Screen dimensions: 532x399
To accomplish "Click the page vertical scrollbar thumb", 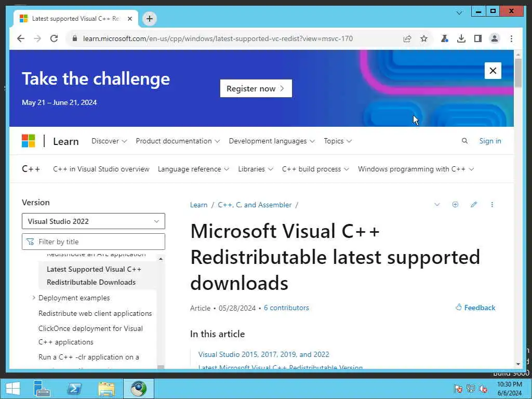I will point(518,73).
